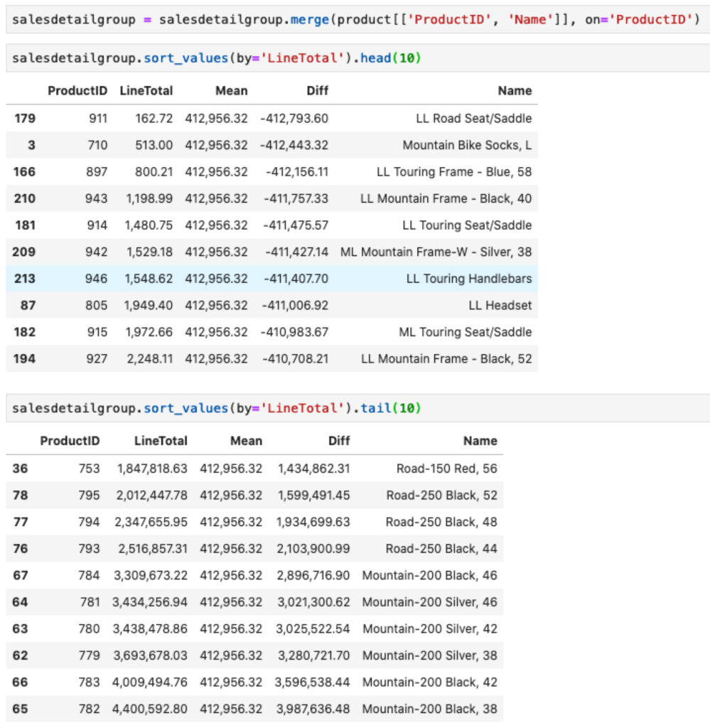The width and height of the screenshot is (710, 728).
Task: Click row index 36 in tail table
Action: pos(20,469)
